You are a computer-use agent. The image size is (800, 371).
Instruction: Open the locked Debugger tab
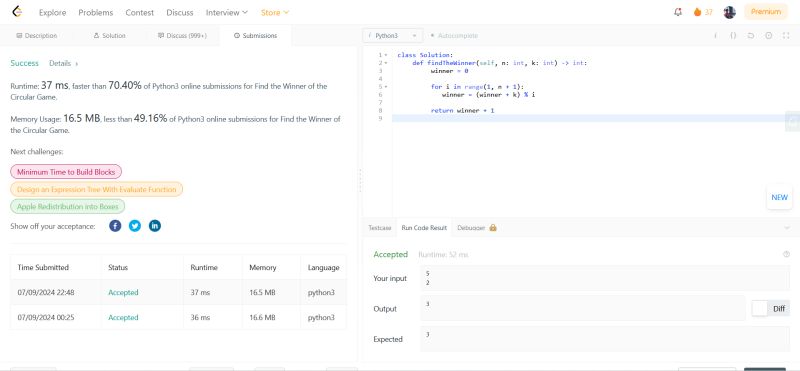point(477,228)
